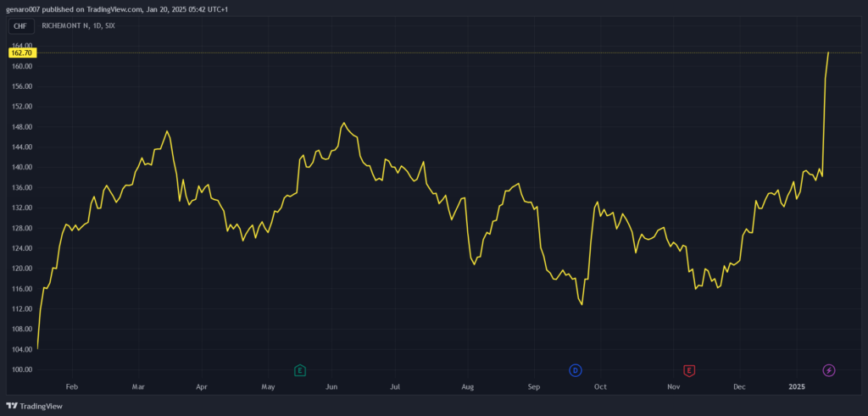Click the green earnings E marker
Viewport: 868px width, 416px height.
[x=299, y=370]
